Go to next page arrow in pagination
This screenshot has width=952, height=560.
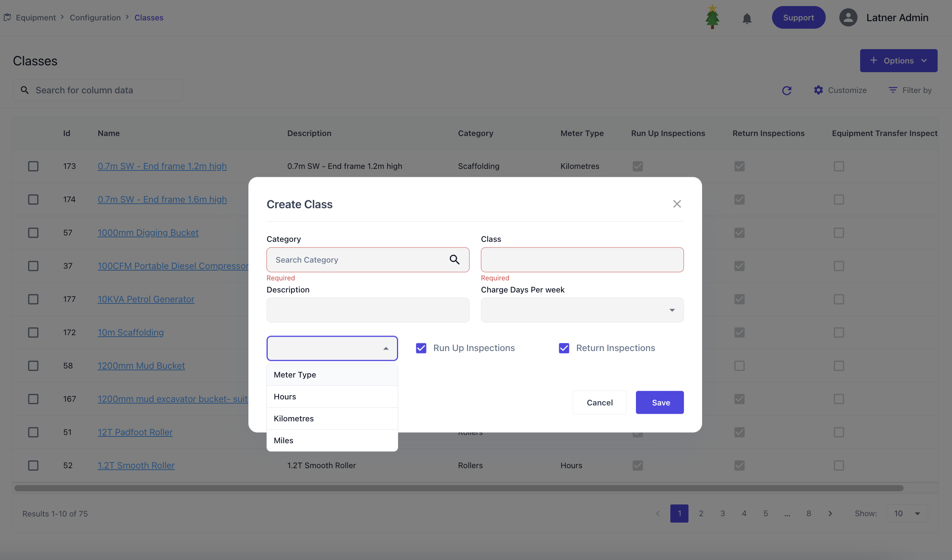point(830,514)
